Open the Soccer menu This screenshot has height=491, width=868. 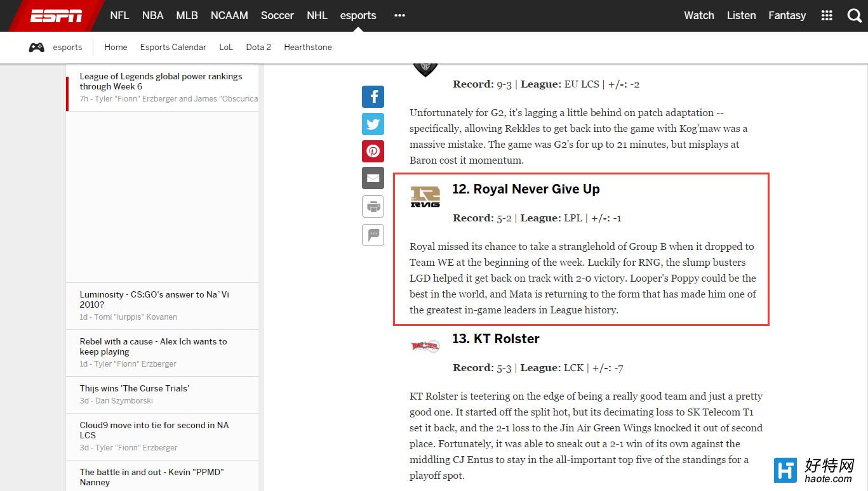coord(277,15)
